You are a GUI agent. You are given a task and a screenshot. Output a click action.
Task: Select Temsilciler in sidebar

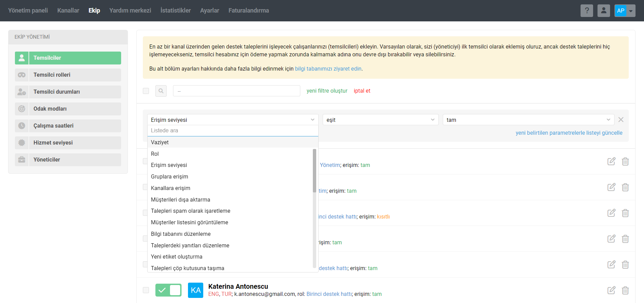pos(68,58)
